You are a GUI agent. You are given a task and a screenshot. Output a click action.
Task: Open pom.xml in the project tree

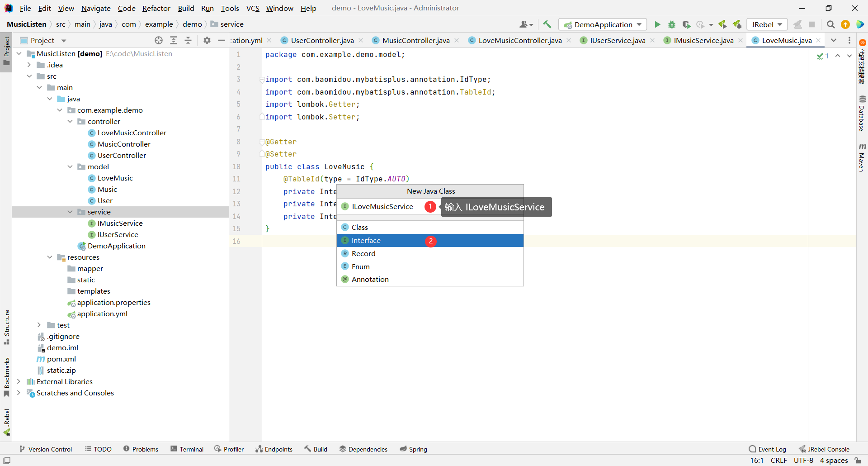click(61, 359)
